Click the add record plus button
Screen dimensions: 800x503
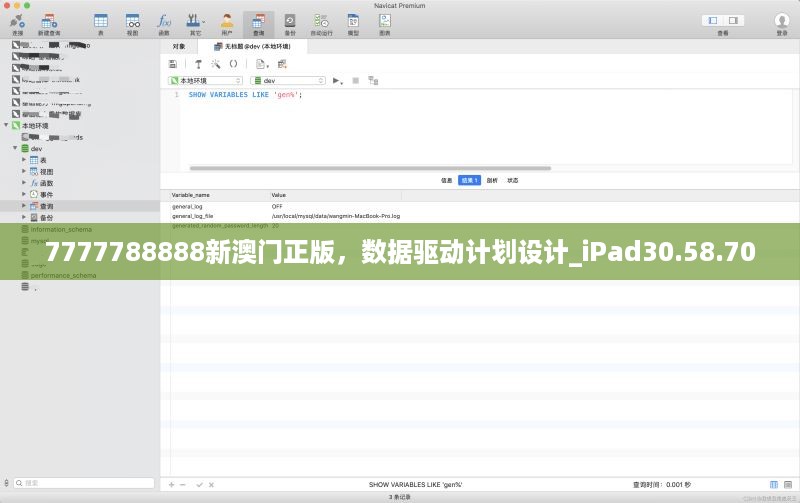171,485
